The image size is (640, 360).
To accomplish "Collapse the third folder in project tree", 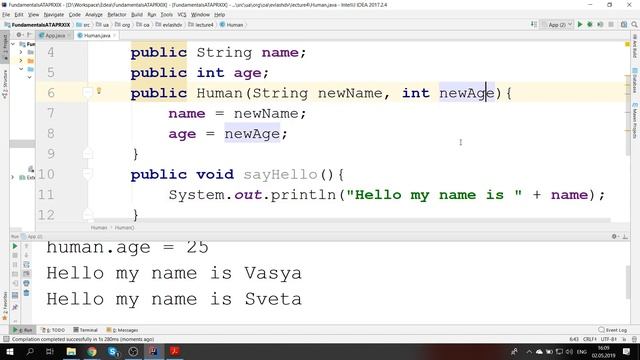I will click(x=21, y=69).
